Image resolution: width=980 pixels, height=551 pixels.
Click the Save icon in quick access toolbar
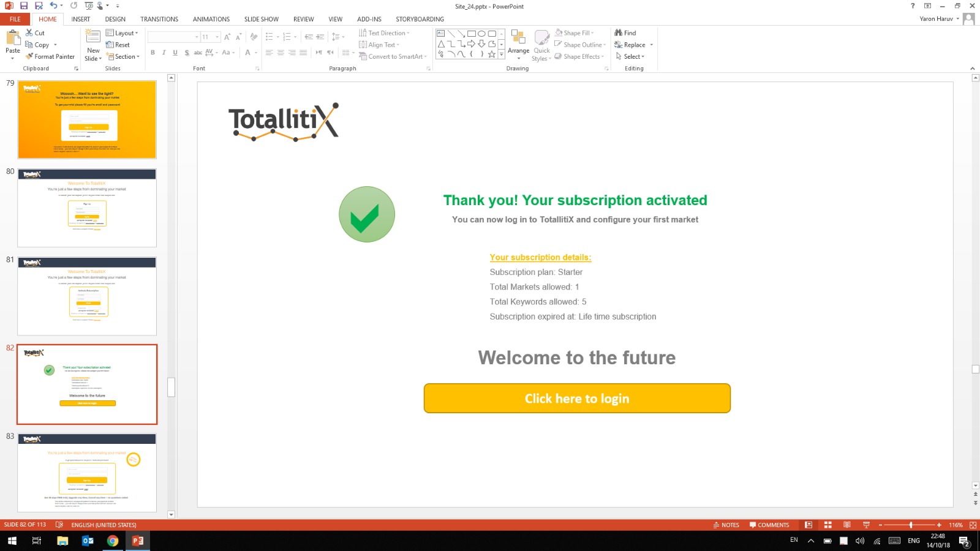(24, 6)
